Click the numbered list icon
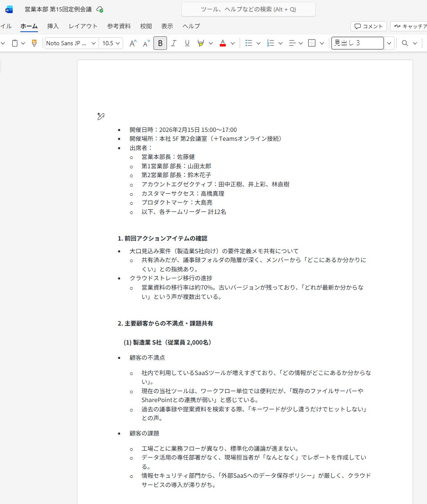The width and height of the screenshot is (427, 504). (x=271, y=43)
